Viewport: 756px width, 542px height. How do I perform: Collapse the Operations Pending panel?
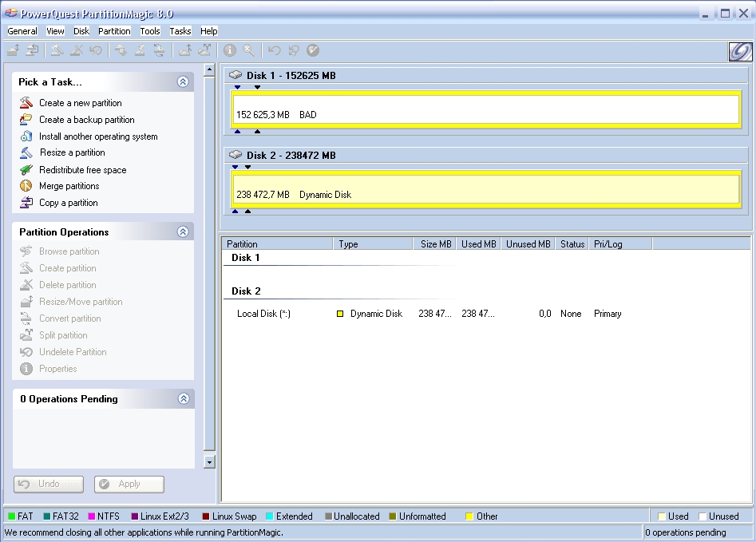[183, 398]
